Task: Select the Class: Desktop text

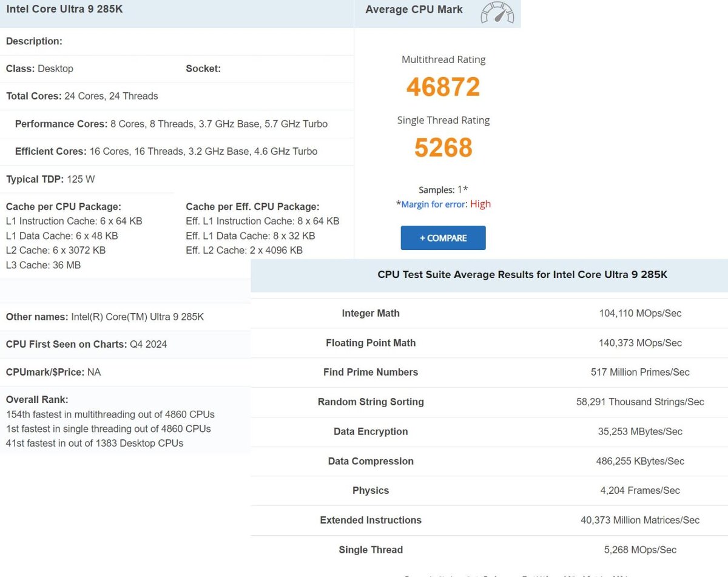Action: (39, 69)
